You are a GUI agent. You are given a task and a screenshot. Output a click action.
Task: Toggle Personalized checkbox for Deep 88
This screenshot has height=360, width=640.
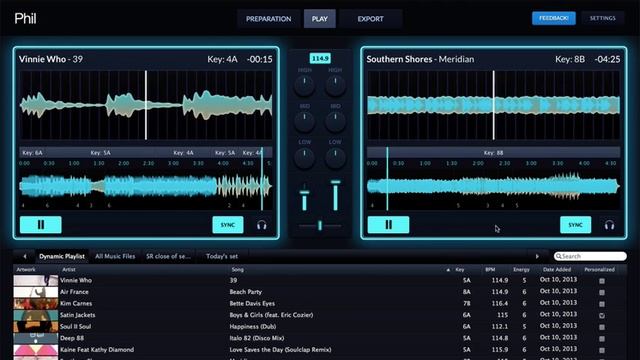tap(602, 339)
